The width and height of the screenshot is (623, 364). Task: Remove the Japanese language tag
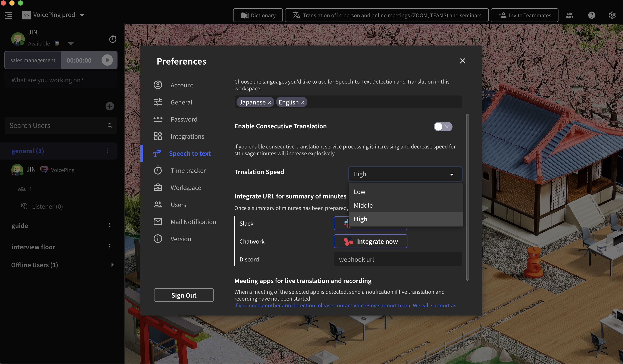[x=269, y=102]
